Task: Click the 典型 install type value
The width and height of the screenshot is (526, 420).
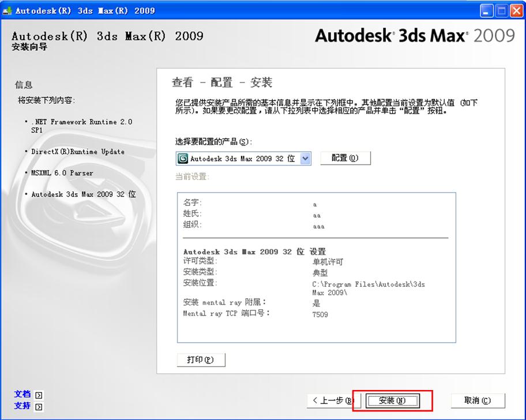Action: tap(320, 273)
